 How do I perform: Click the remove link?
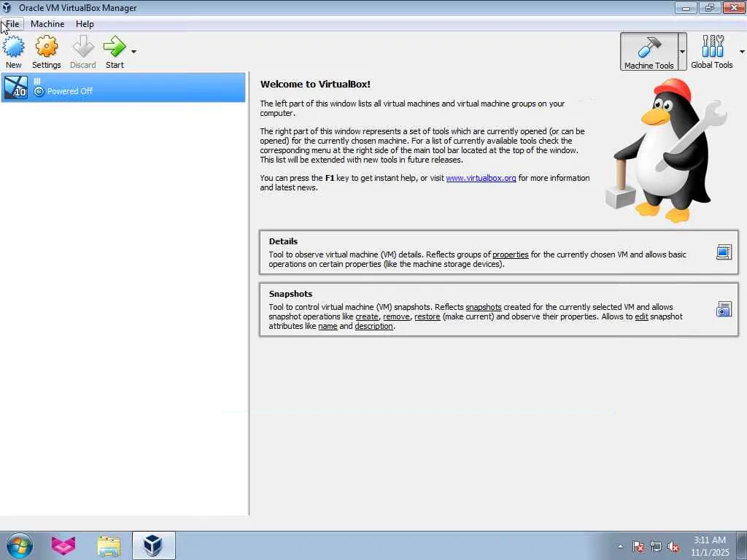[x=396, y=316]
